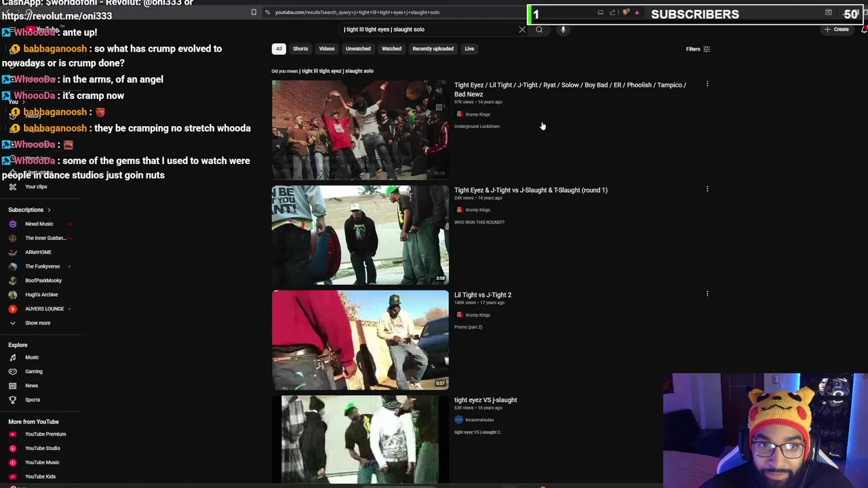This screenshot has height=488, width=868.
Task: Open the Lil Tight vs J-Tight 2 thumbnail
Action: pos(360,340)
